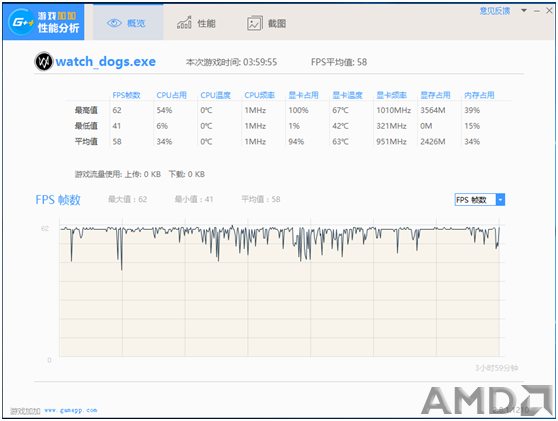Open the FPS 帧数 chart metric combo box
This screenshot has width=558, height=421.
coord(480,200)
